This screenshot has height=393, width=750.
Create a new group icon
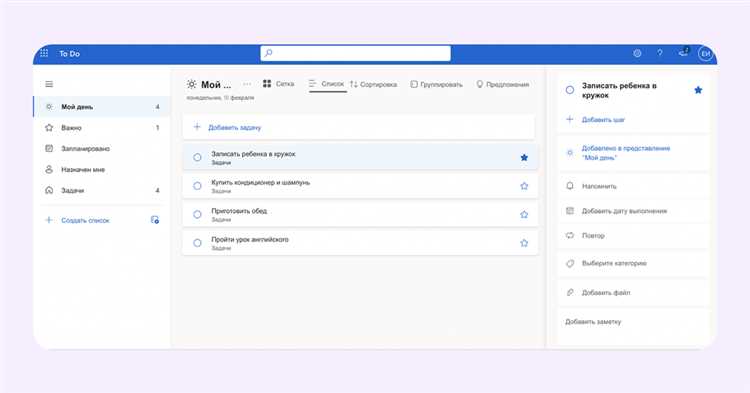point(154,220)
